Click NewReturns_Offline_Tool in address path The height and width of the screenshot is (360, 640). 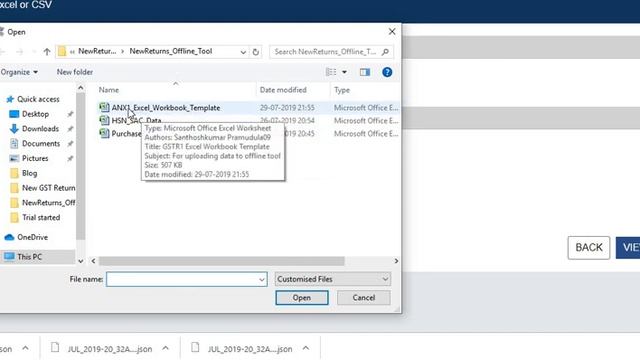171,51
